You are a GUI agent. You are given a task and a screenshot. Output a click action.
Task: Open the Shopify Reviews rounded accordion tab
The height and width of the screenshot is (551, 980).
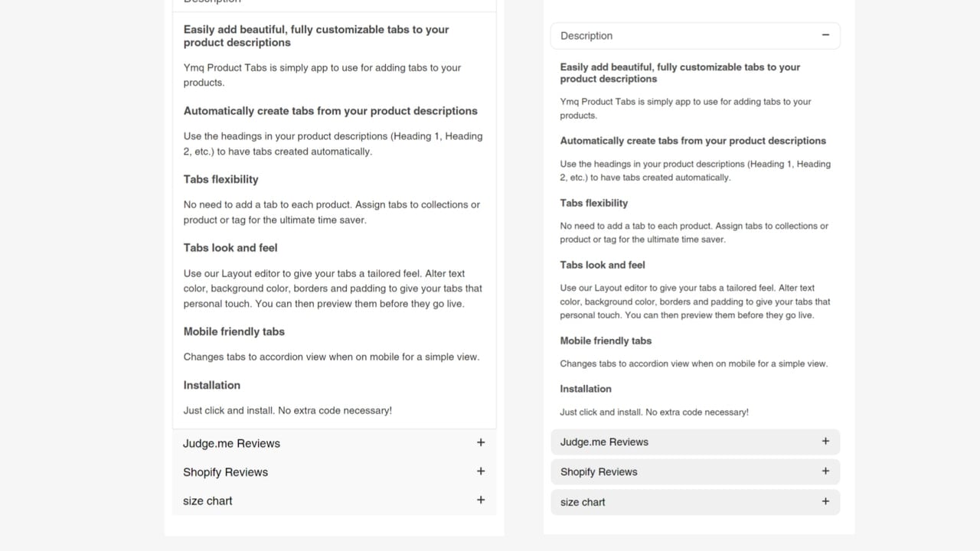(x=695, y=471)
